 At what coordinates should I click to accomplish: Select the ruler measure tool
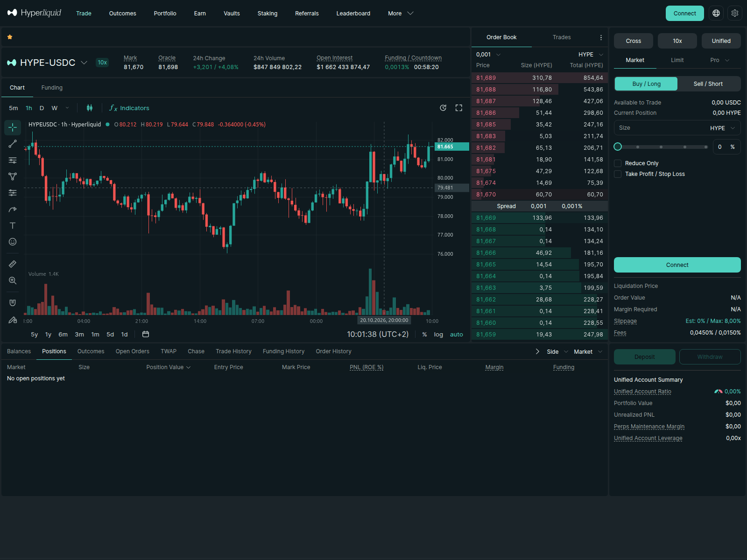coord(13,264)
